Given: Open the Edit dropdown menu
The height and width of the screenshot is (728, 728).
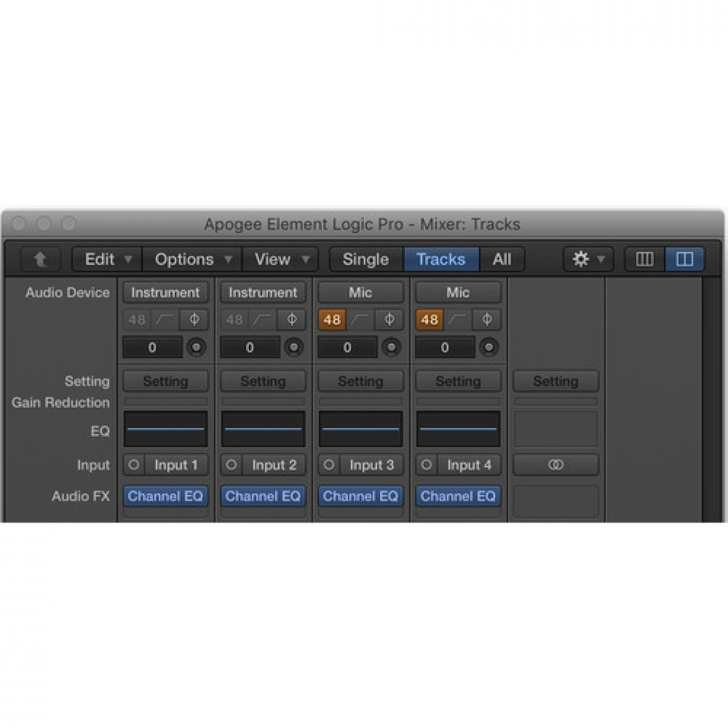Looking at the screenshot, I should click(x=107, y=260).
